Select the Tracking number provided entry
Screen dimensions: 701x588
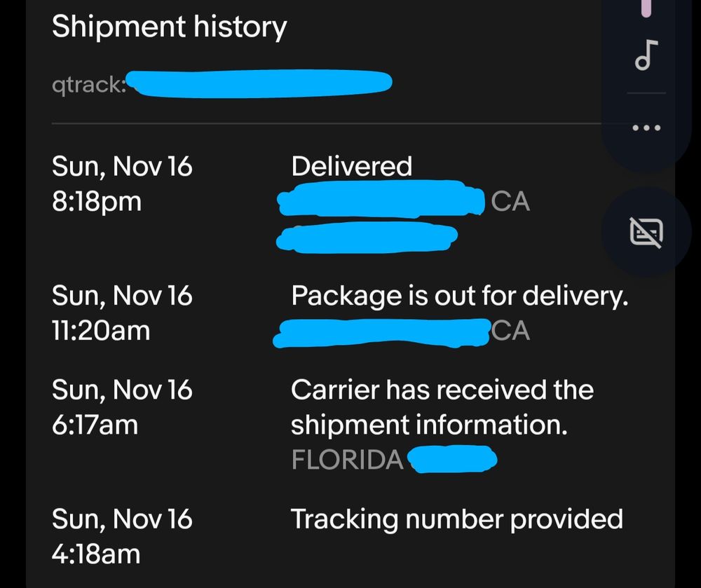point(457,519)
